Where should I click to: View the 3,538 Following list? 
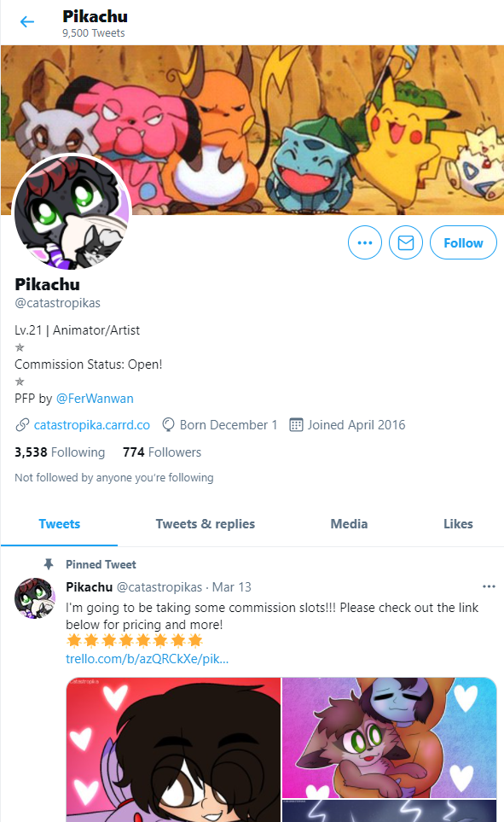(x=60, y=452)
